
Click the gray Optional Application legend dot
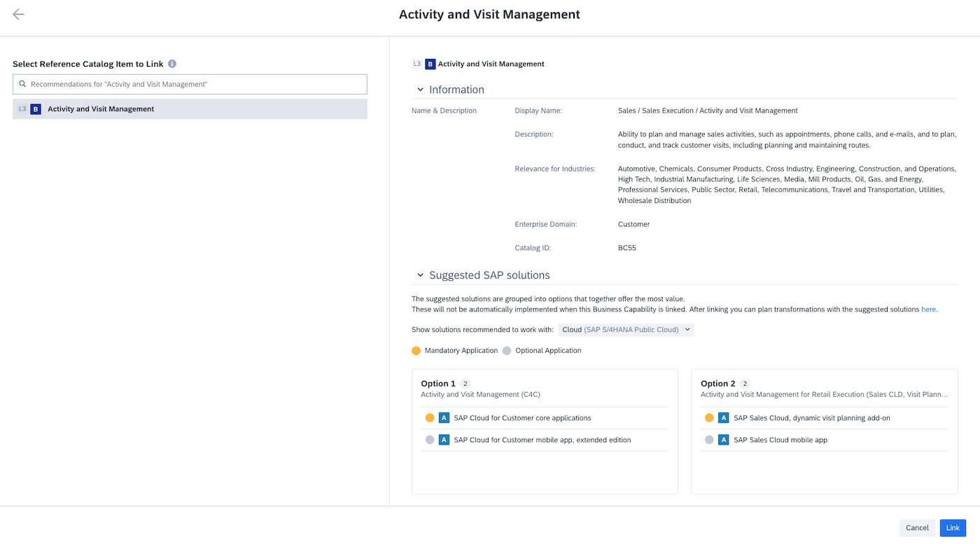point(507,351)
